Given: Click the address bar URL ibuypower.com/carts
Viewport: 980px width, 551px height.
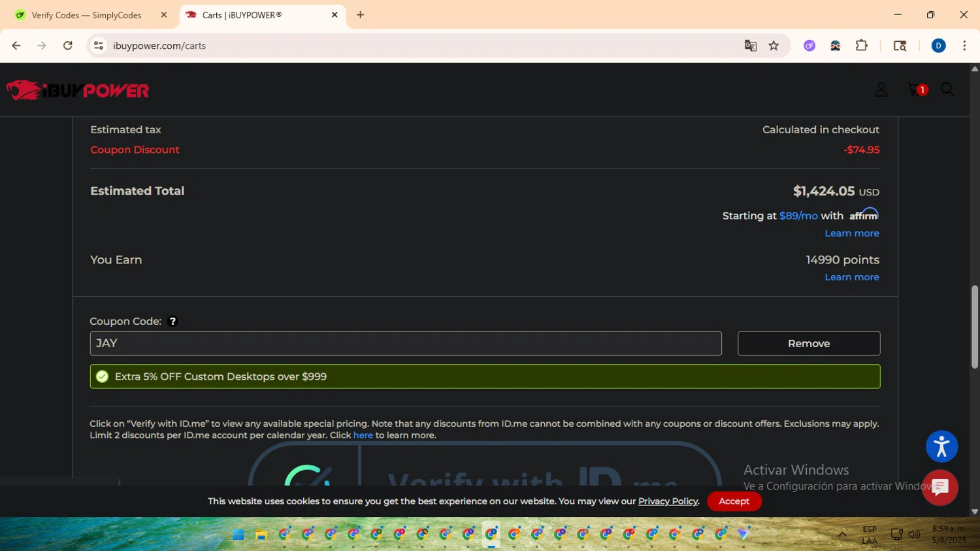Looking at the screenshot, I should coord(159,46).
